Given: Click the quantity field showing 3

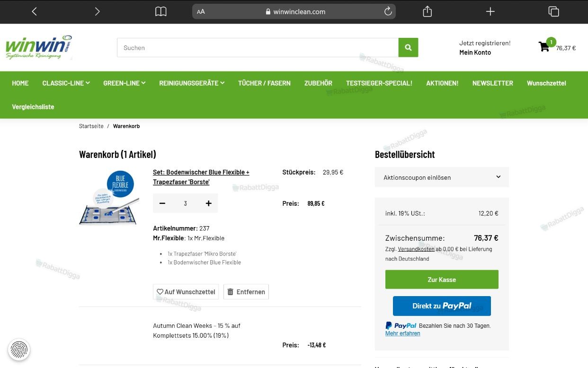Looking at the screenshot, I should 185,203.
